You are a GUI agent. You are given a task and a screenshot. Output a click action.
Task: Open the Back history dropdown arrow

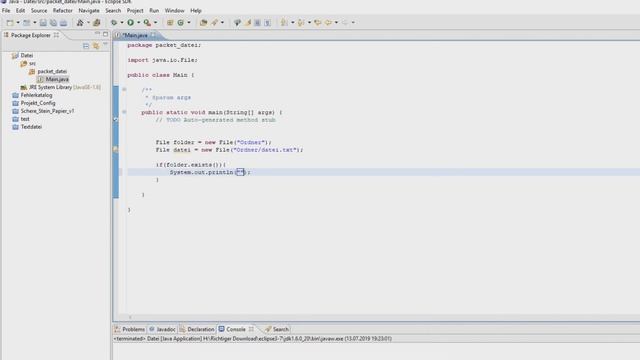(x=336, y=23)
